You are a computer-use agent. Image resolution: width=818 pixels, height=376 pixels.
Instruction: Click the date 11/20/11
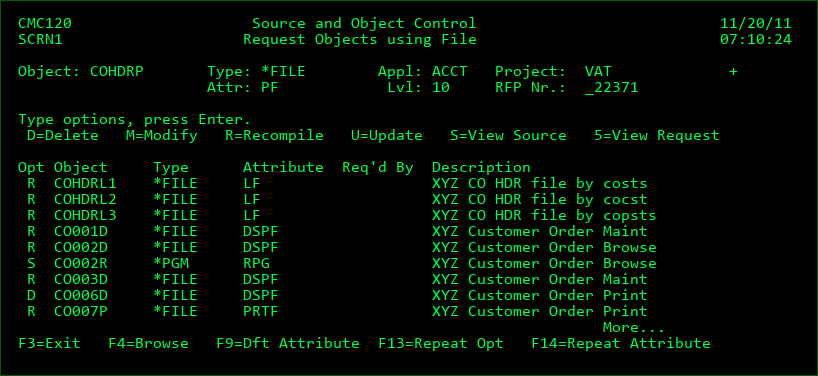(755, 23)
